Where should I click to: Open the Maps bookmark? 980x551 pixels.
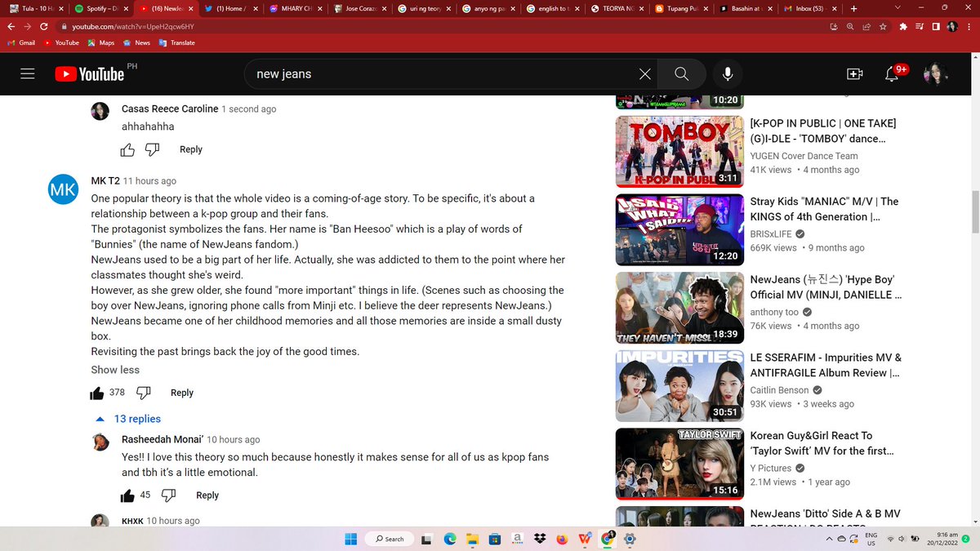101,42
